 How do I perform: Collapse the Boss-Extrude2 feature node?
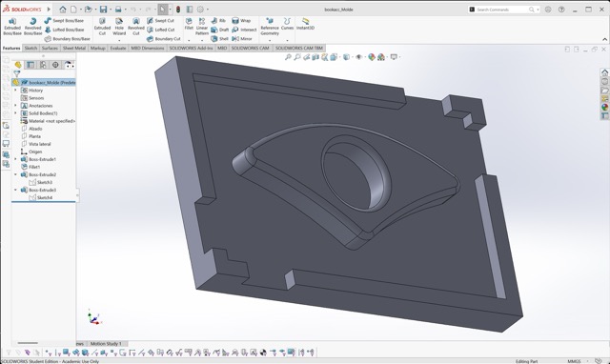coord(15,174)
